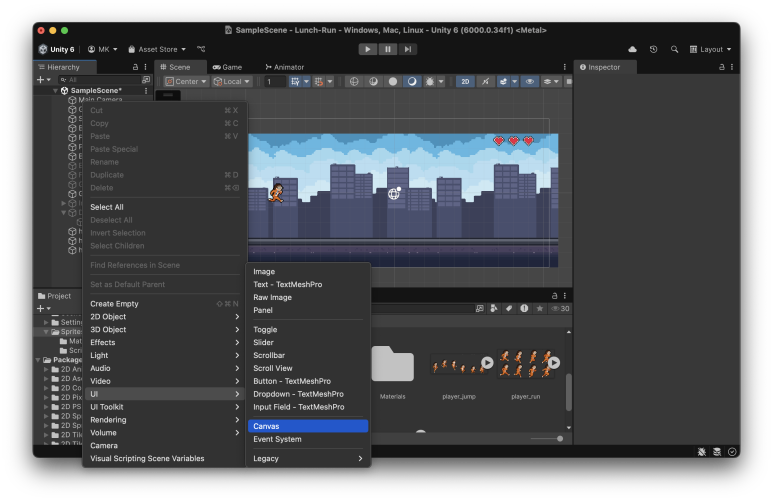The height and width of the screenshot is (501, 773).
Task: Switch to the Game tab
Action: [x=227, y=67]
